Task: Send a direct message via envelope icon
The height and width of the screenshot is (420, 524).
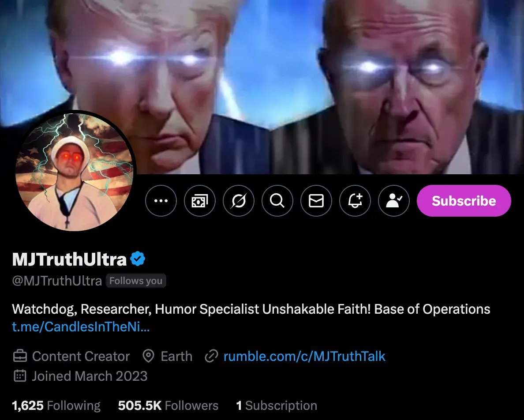Action: tap(316, 200)
